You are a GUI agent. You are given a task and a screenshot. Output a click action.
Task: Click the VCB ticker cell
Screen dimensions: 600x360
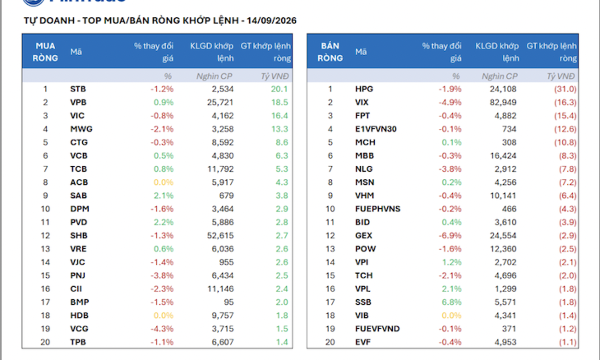[79, 156]
